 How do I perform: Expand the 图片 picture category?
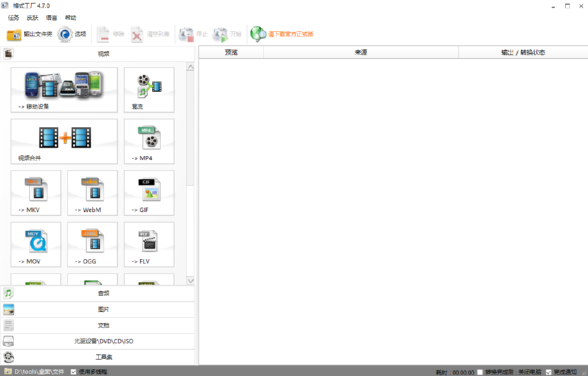pyautogui.click(x=98, y=310)
